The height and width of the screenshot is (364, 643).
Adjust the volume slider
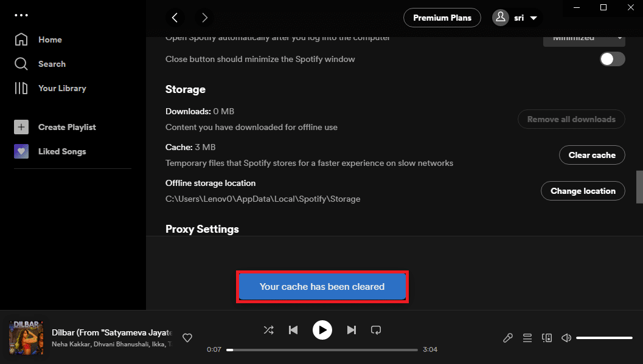coord(604,338)
